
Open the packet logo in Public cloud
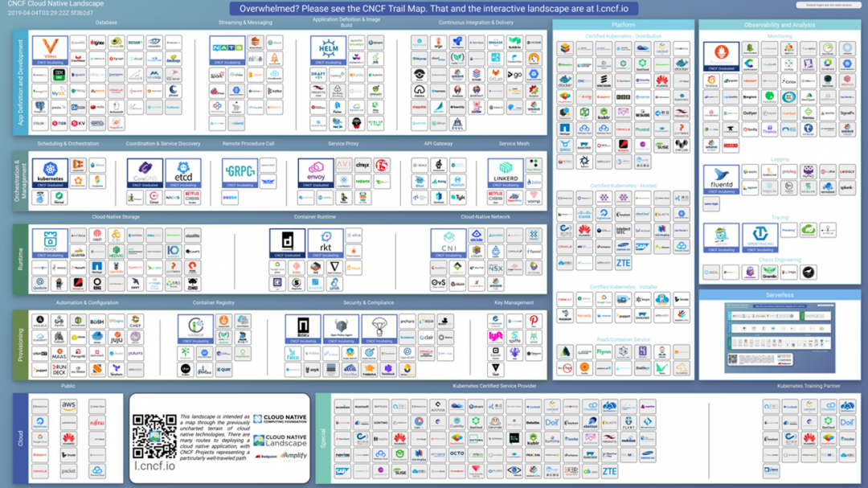click(68, 471)
